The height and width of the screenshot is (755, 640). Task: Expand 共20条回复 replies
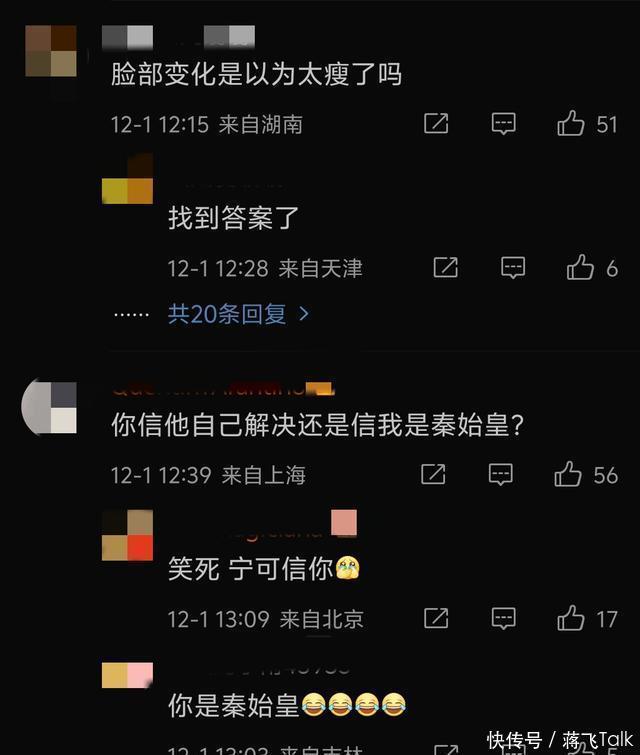click(227, 314)
